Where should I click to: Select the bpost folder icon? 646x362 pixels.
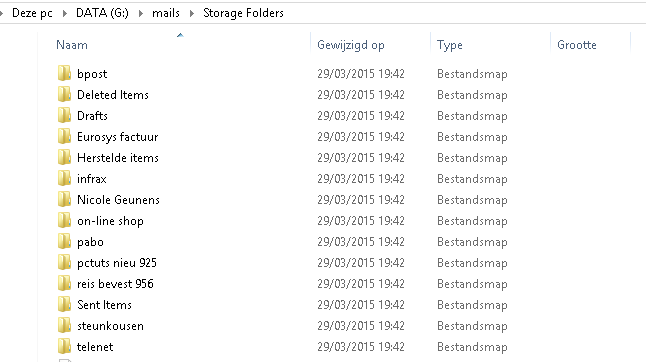(64, 73)
